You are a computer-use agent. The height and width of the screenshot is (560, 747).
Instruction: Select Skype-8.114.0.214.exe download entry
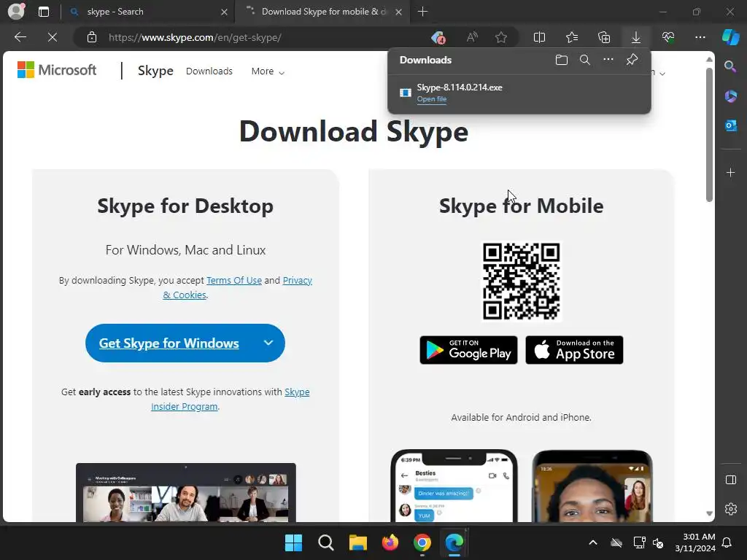(x=519, y=93)
